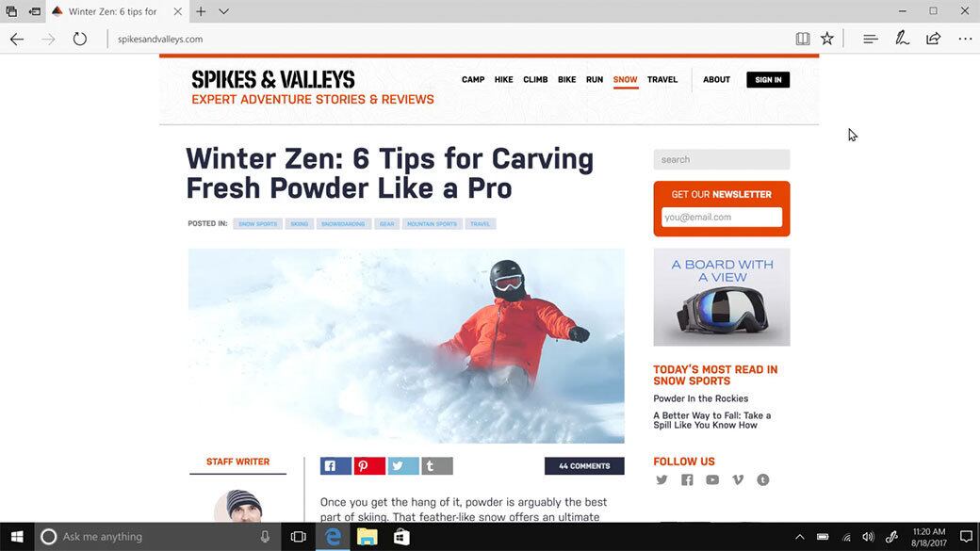Open the Hub lines icon

pyautogui.click(x=870, y=39)
